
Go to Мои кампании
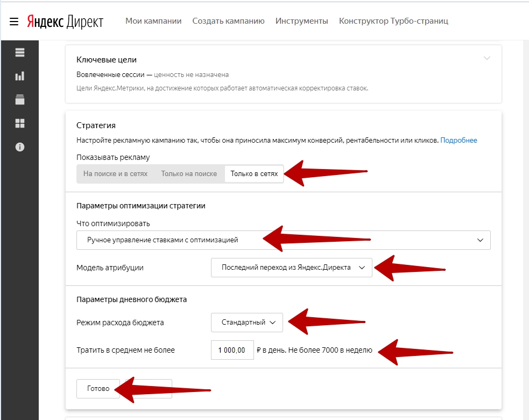point(153,21)
